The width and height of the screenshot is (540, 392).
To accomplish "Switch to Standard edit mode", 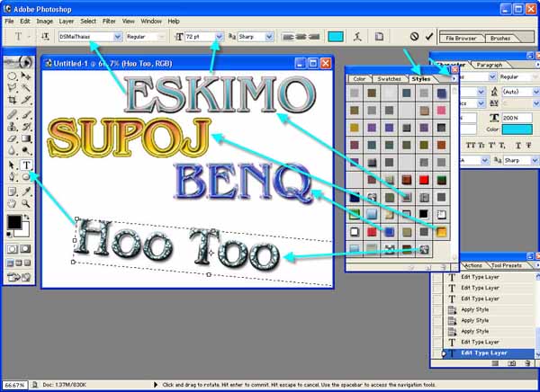I will (13, 249).
